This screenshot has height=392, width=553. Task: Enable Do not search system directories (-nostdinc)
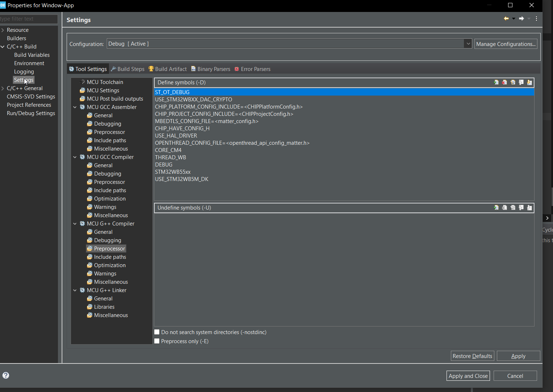(x=157, y=332)
